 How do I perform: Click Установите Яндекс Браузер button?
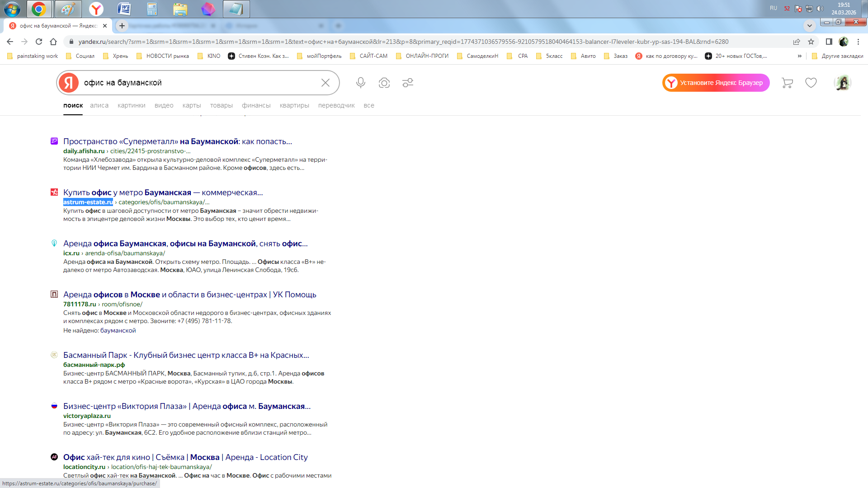[x=716, y=83]
